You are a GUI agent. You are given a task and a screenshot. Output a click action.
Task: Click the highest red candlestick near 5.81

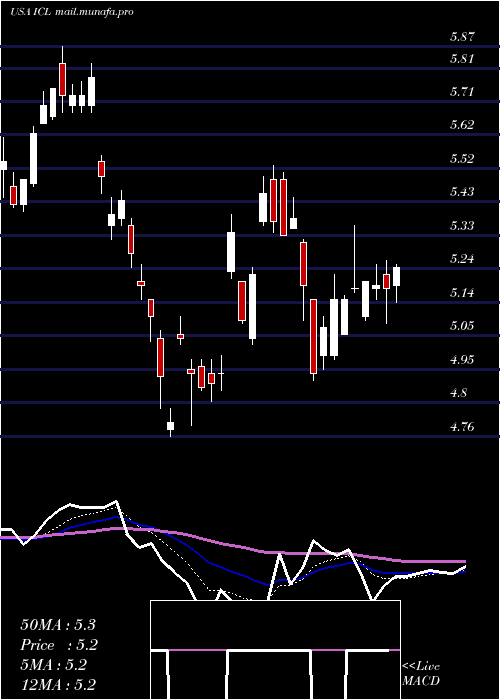[62, 79]
